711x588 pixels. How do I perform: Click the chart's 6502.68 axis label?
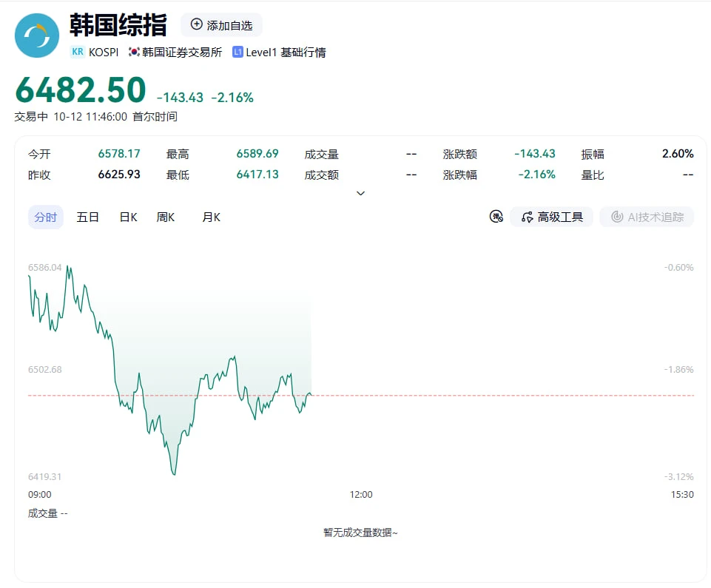[45, 370]
